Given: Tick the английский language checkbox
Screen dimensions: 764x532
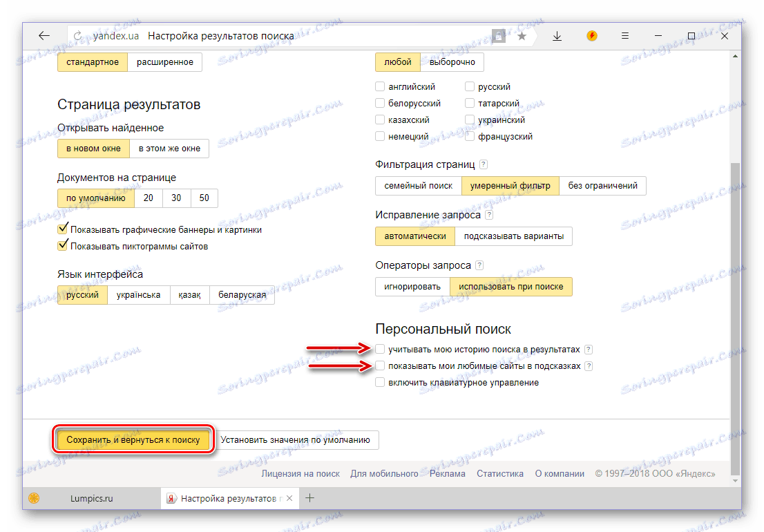Looking at the screenshot, I should 380,87.
